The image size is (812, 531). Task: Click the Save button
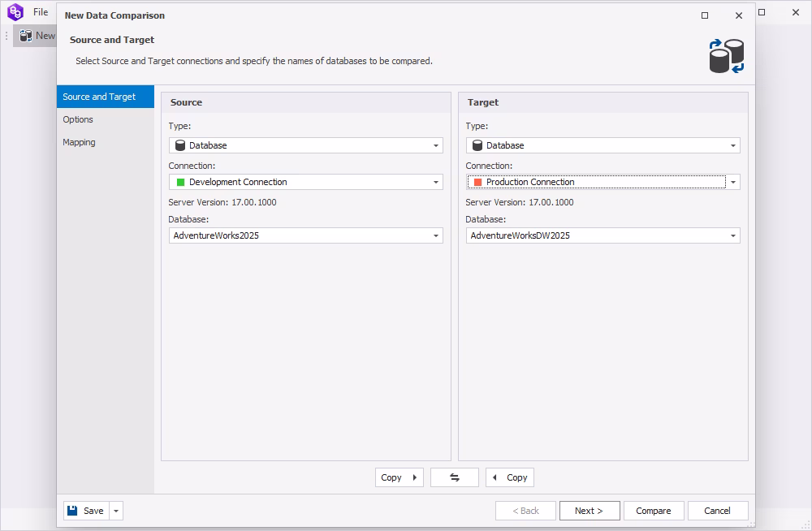(87, 511)
